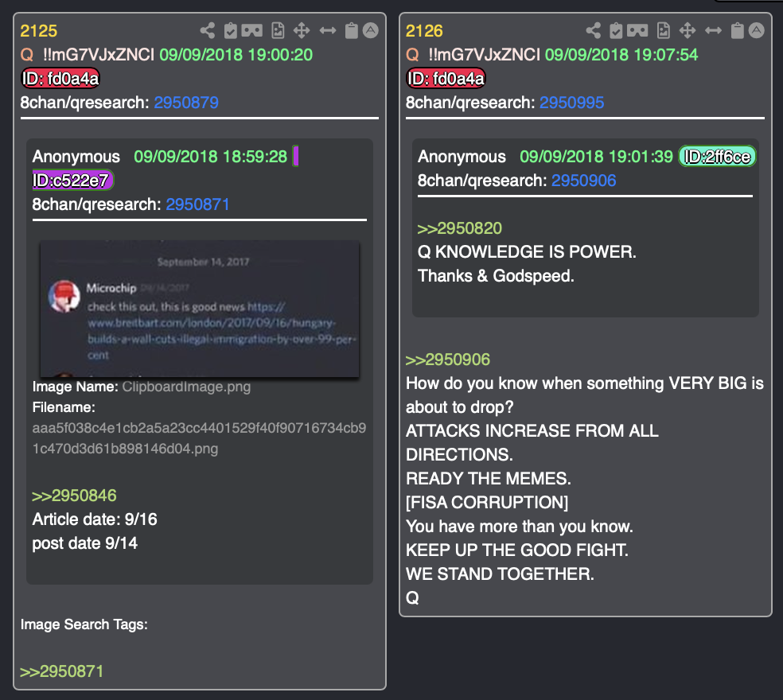Click the image file icon on post 2125
This screenshot has height=700, width=783.
[x=278, y=30]
